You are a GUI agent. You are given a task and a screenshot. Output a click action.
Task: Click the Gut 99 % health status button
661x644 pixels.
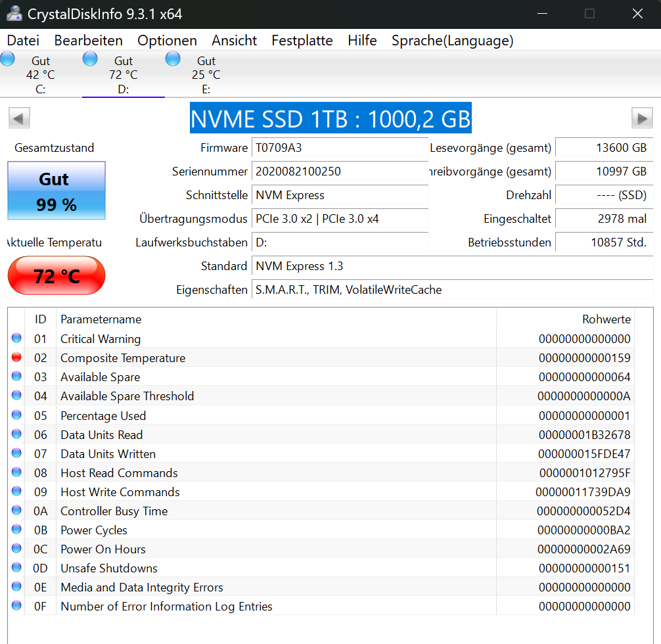[x=57, y=191]
